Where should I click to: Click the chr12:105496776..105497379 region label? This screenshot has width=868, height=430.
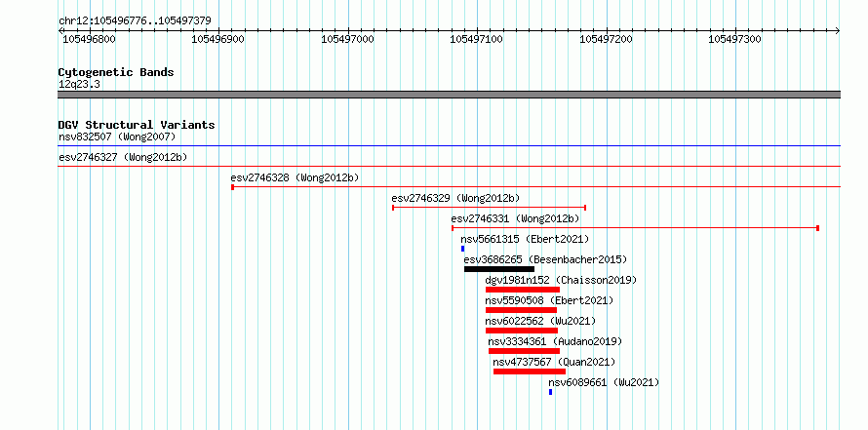point(135,21)
